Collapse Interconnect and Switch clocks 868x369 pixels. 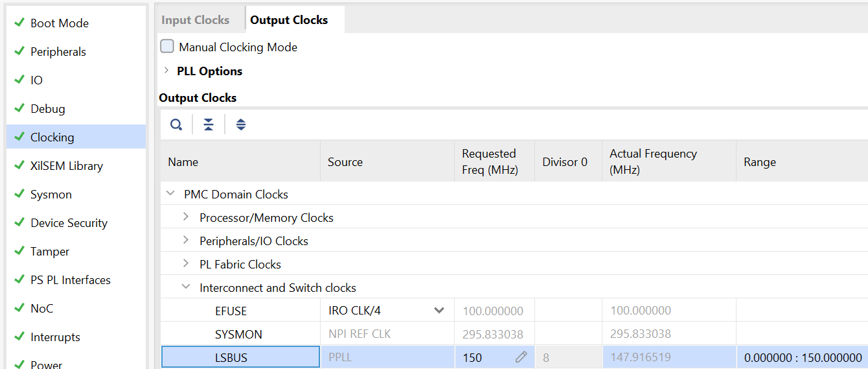click(186, 287)
